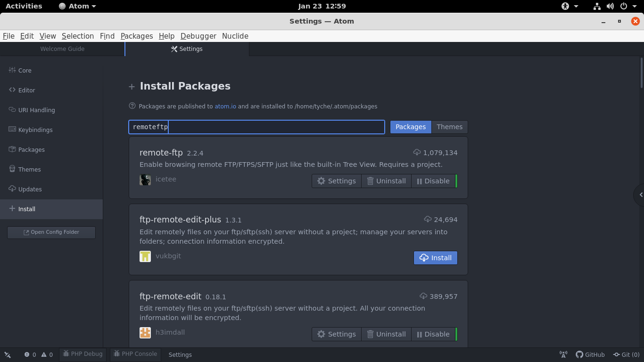Toggle the PHP Console panel
This screenshot has height=362, width=644.
[135, 354]
